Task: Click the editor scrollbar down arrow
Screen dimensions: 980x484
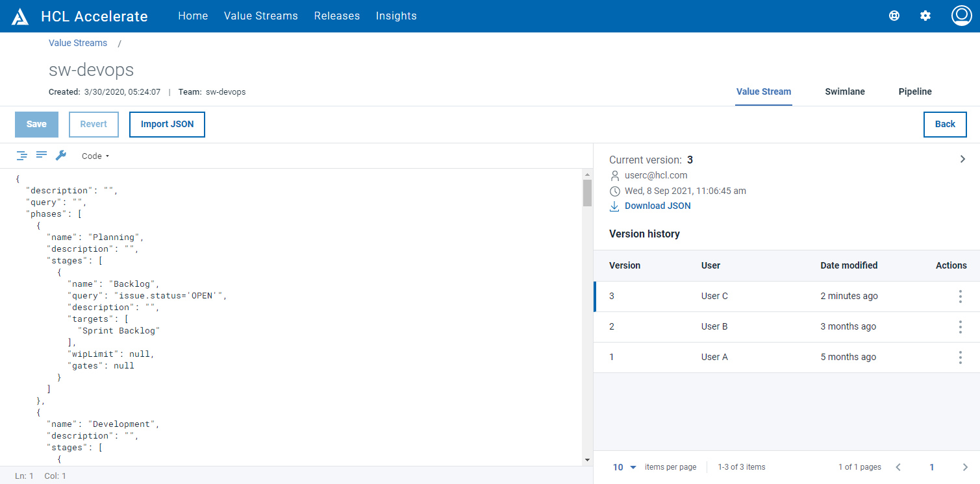Action: tap(587, 460)
